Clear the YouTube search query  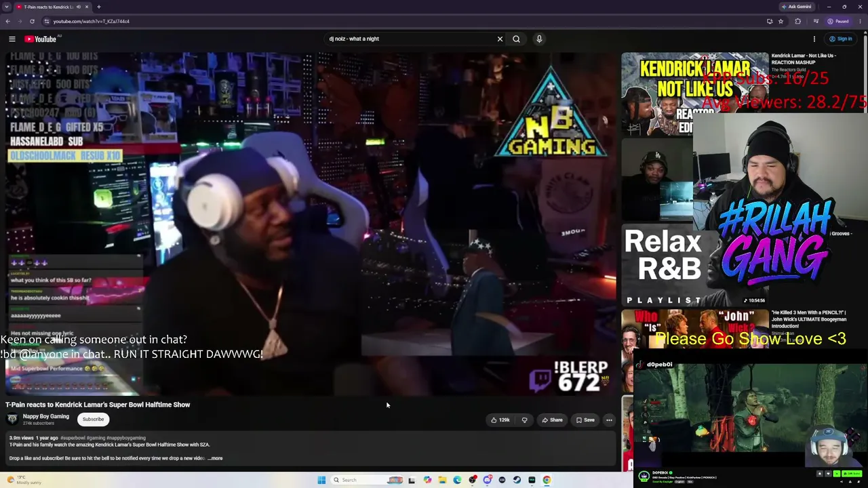click(x=500, y=39)
